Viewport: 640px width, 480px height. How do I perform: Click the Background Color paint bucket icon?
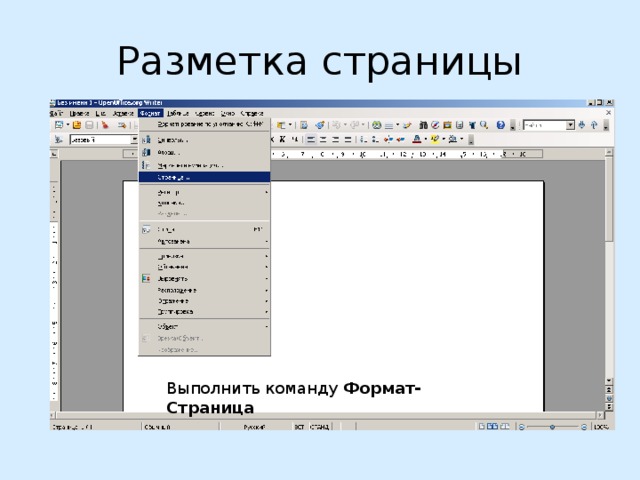click(453, 139)
